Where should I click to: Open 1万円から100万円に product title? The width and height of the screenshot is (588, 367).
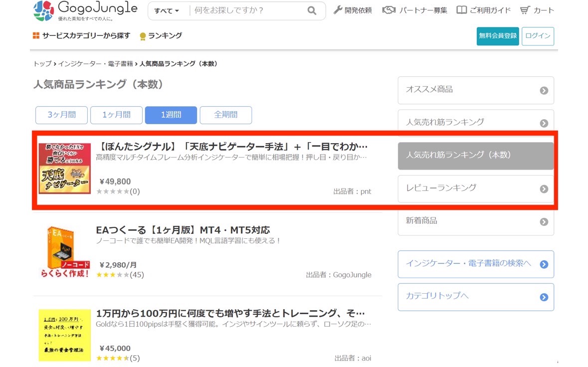click(x=230, y=313)
